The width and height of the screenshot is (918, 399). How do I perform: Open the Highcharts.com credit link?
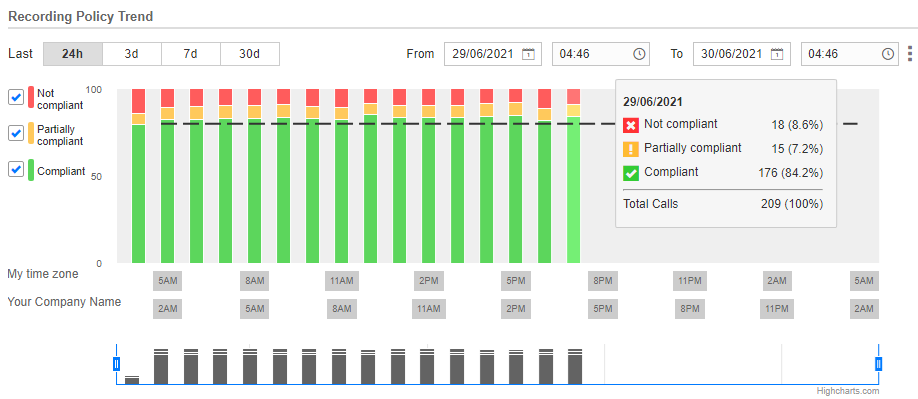[x=848, y=391]
